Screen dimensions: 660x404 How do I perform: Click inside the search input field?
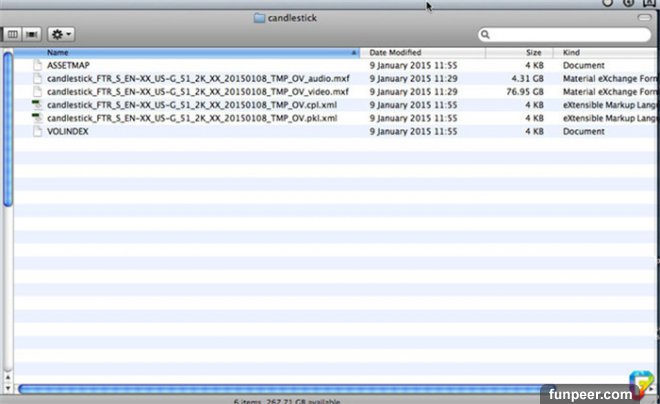[x=565, y=34]
